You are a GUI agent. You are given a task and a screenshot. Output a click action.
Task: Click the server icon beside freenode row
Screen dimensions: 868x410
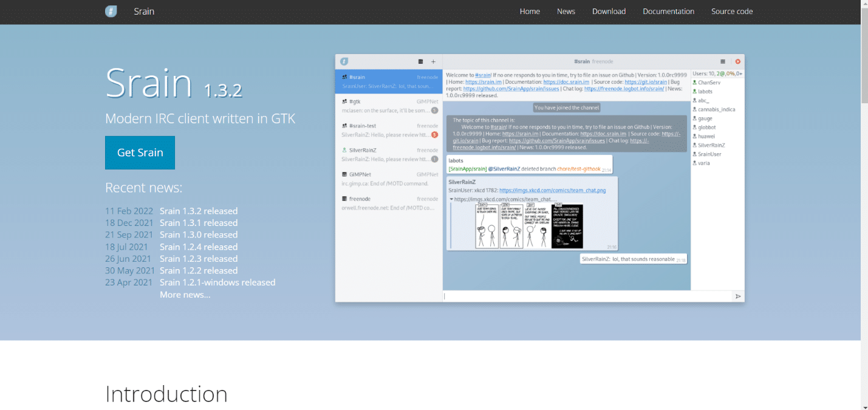coord(344,199)
